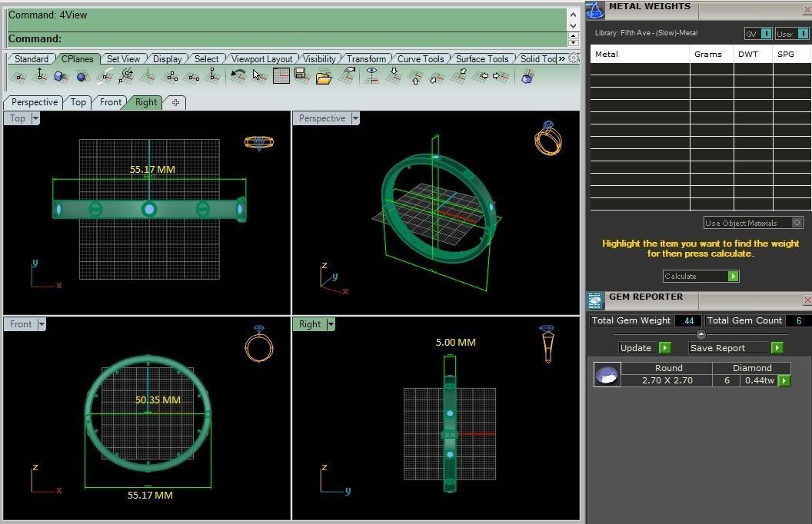Open the Viewport Layout toolbar tab
The height and width of the screenshot is (524, 812).
tap(261, 59)
